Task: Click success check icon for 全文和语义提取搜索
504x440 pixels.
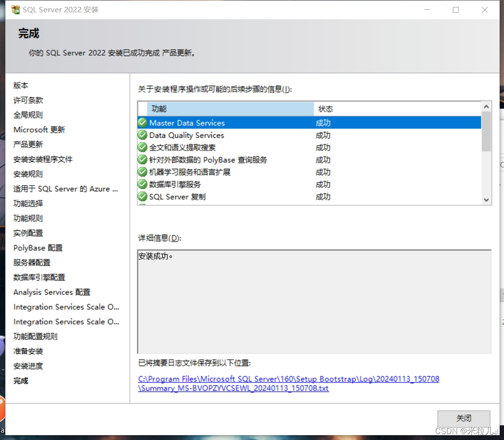Action: (143, 147)
